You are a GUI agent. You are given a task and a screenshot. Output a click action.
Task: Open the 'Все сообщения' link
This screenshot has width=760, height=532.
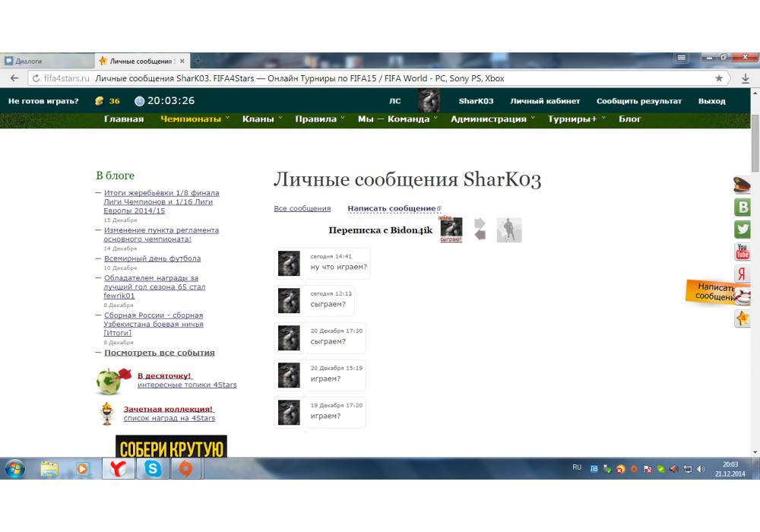click(x=302, y=208)
